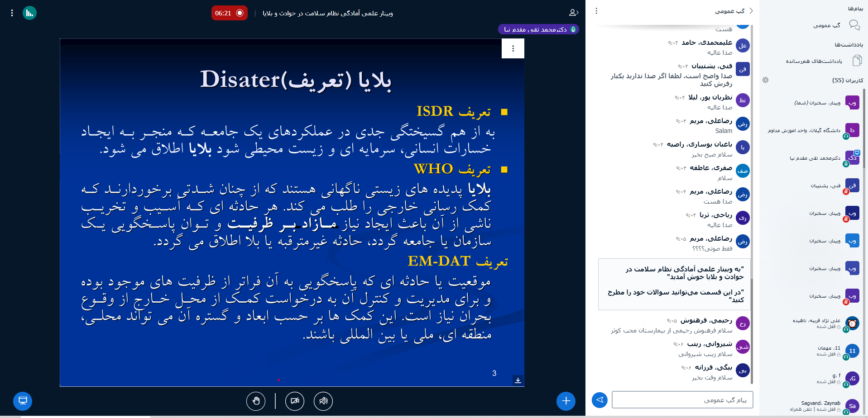Click the presentation slide titled Disater

292,213
